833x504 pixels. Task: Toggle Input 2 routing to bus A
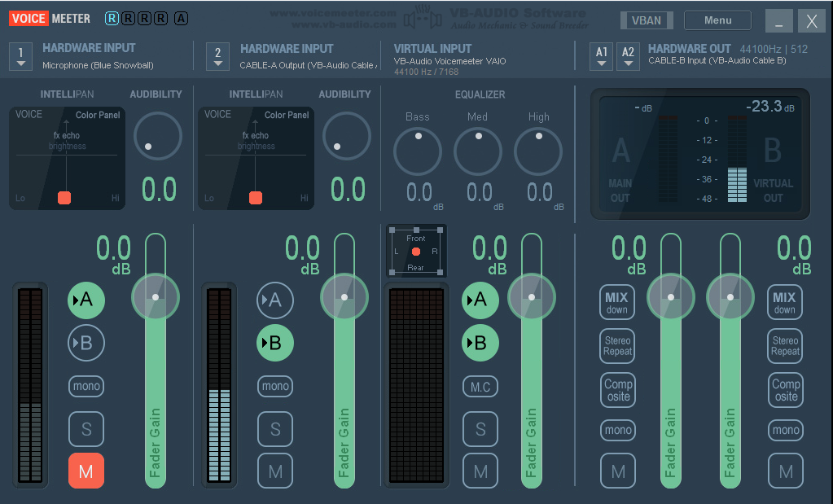(x=275, y=300)
